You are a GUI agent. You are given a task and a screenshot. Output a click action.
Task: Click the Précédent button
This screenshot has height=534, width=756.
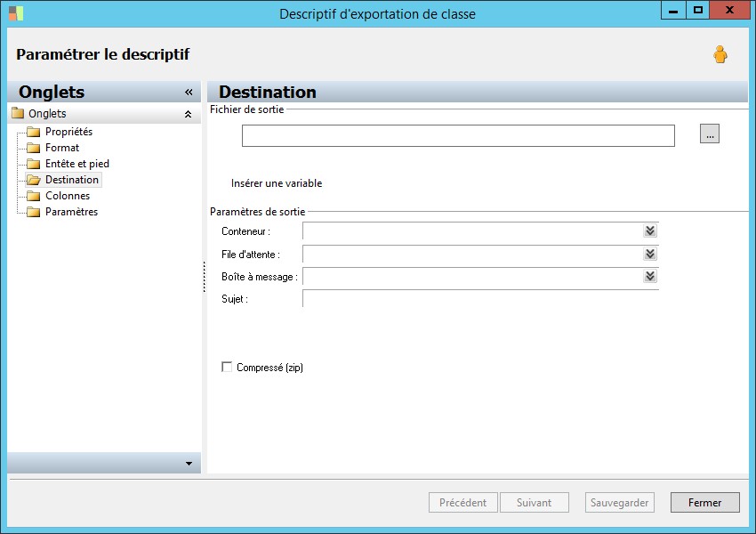(x=462, y=503)
